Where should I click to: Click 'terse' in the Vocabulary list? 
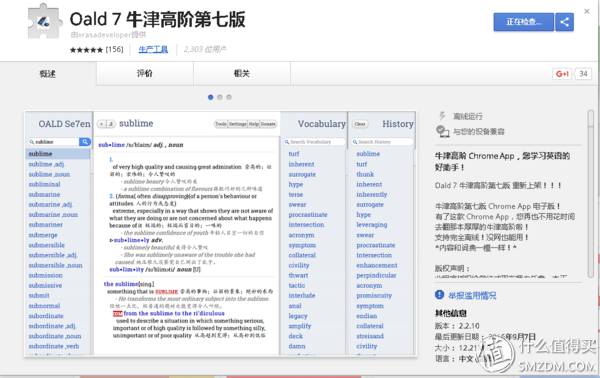click(296, 194)
